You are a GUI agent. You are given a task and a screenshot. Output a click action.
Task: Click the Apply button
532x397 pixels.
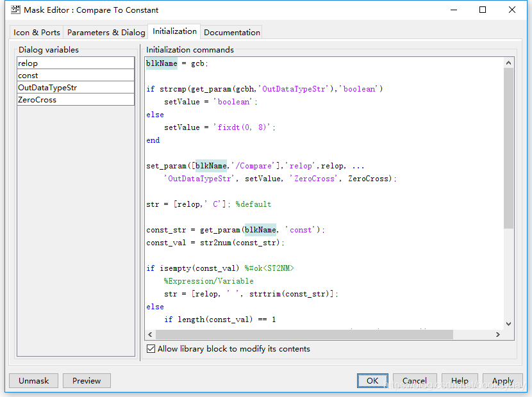pyautogui.click(x=503, y=381)
